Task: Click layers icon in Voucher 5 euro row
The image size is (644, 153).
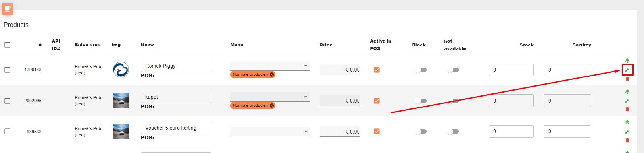Action: click(x=627, y=122)
